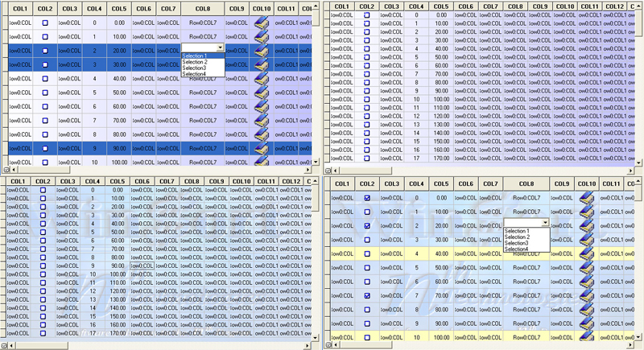Click the COL3 column header in bottom-left grid

[69, 182]
